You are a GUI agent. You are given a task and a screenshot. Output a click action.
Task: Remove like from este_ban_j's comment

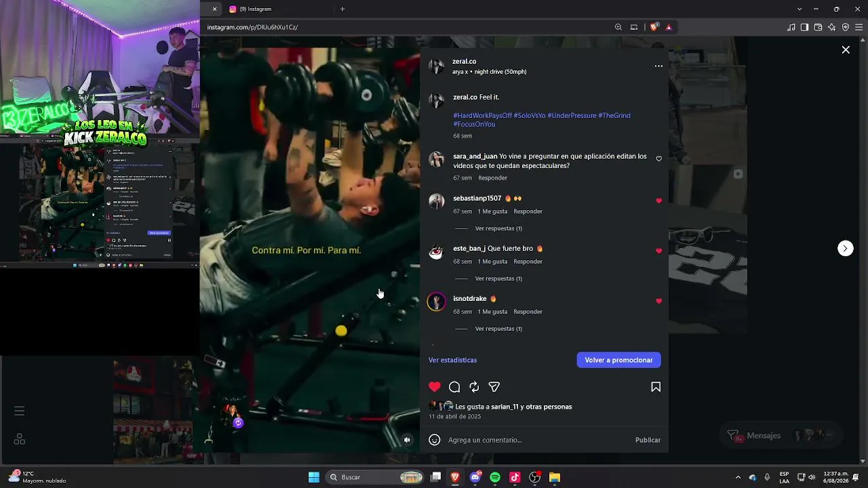point(658,251)
